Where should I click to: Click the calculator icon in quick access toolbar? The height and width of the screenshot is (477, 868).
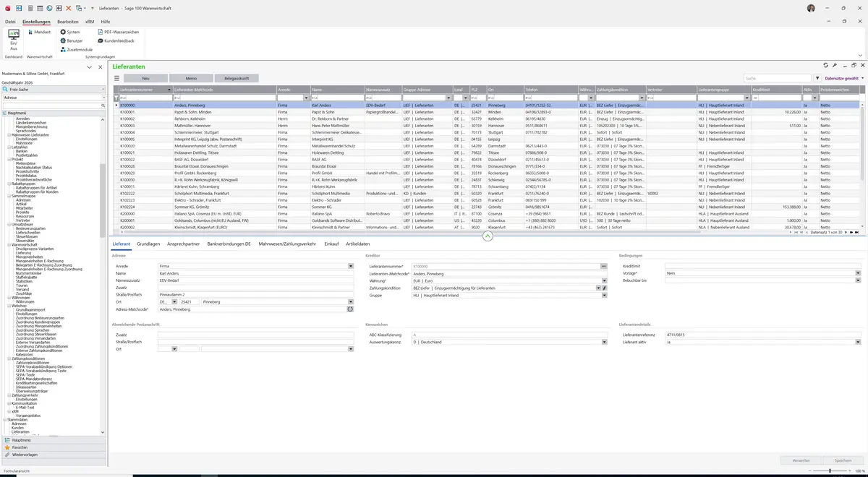29,8
